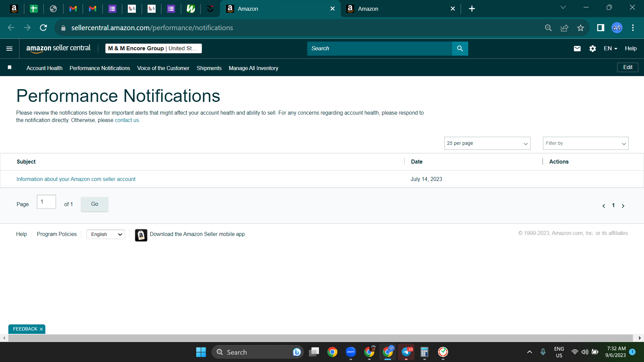Show hidden system tray icons
Image resolution: width=644 pixels, height=362 pixels.
point(530,352)
